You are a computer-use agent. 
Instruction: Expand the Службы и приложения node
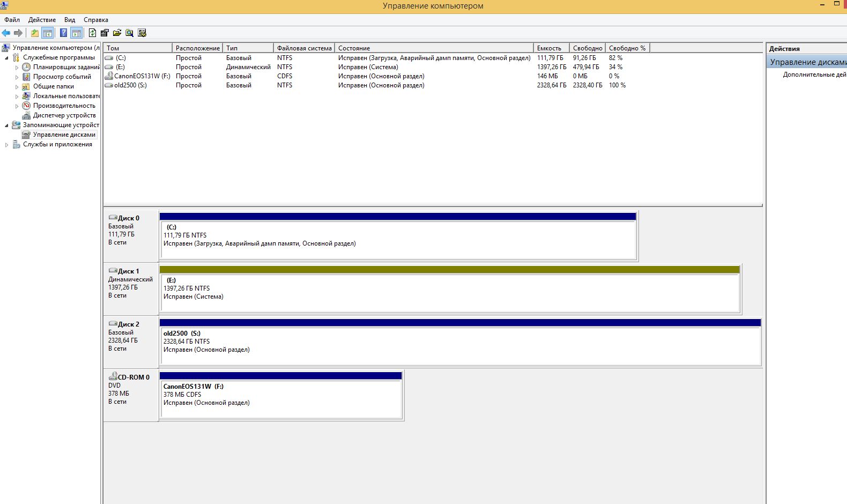click(x=6, y=145)
